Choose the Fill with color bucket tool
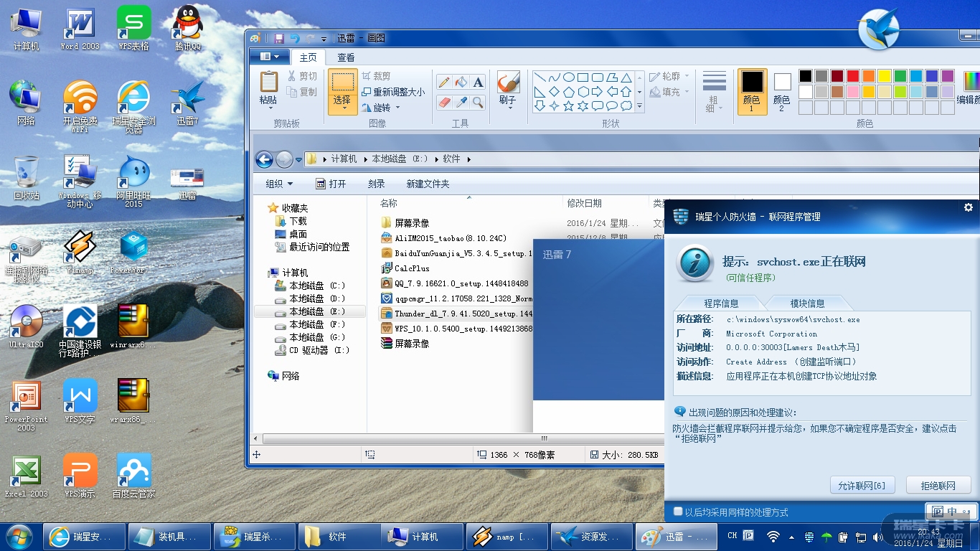The height and width of the screenshot is (551, 980). pos(461,83)
